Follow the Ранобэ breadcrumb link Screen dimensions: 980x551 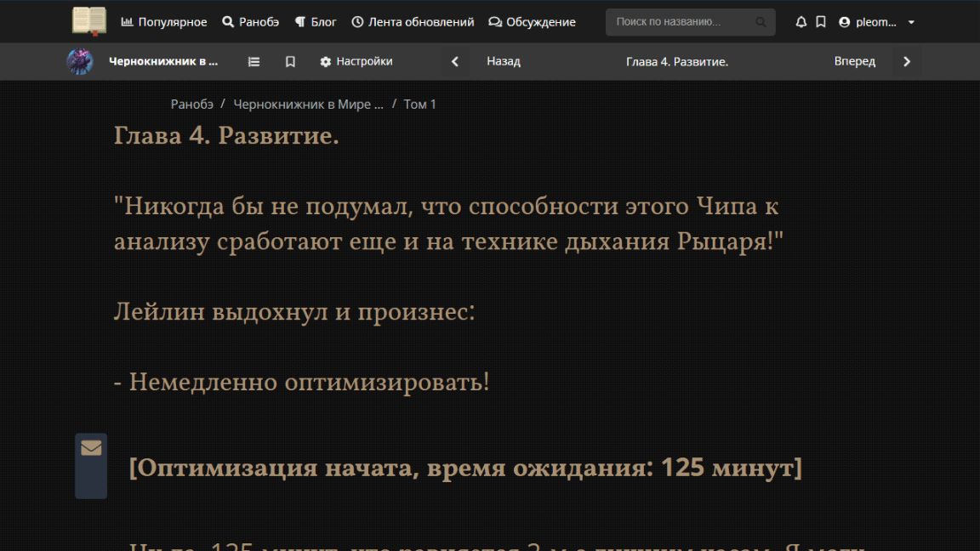click(192, 105)
